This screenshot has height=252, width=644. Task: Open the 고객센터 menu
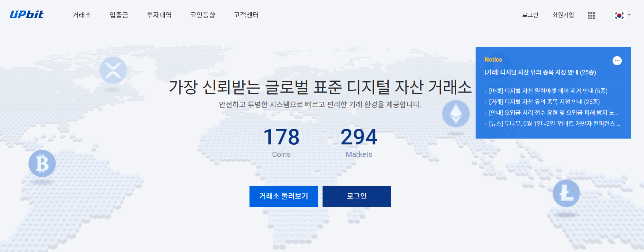pos(246,15)
